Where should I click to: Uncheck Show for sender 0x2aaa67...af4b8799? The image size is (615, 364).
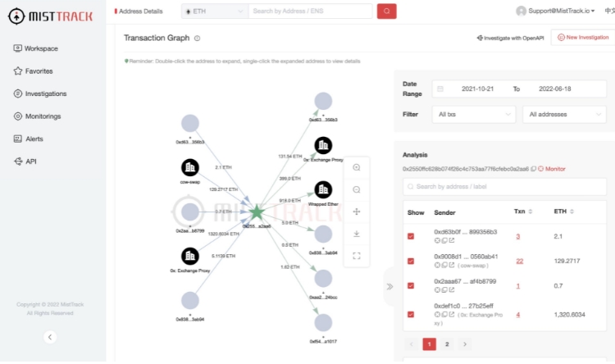tap(411, 285)
